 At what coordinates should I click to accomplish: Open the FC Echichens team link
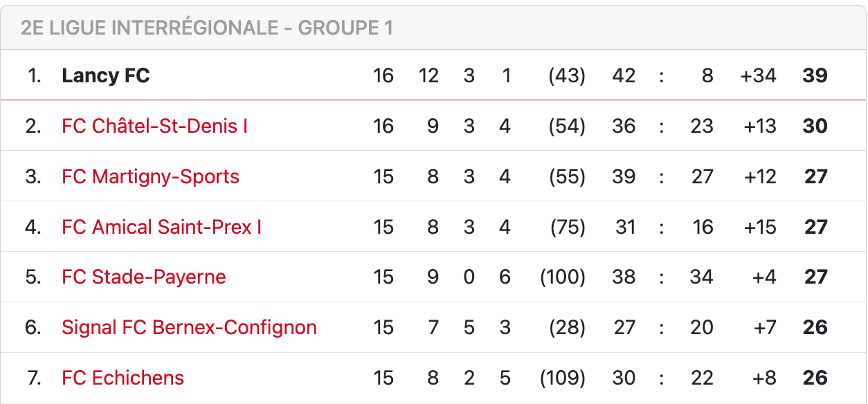tap(123, 378)
